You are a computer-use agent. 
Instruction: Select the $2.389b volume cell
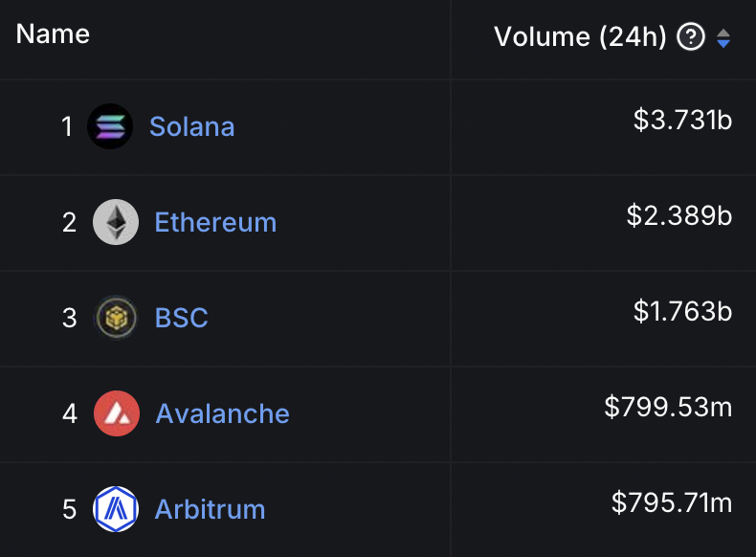click(679, 215)
